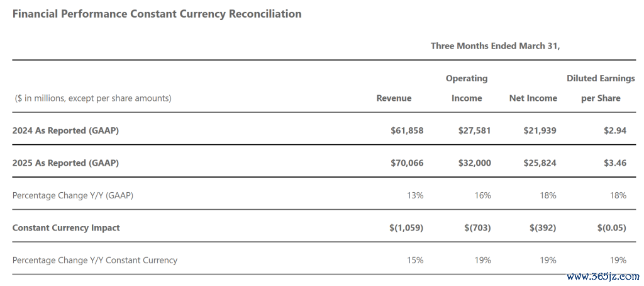Click the Percentage Change Y/Y (GAAP) row label
This screenshot has width=644, height=286.
tap(73, 195)
